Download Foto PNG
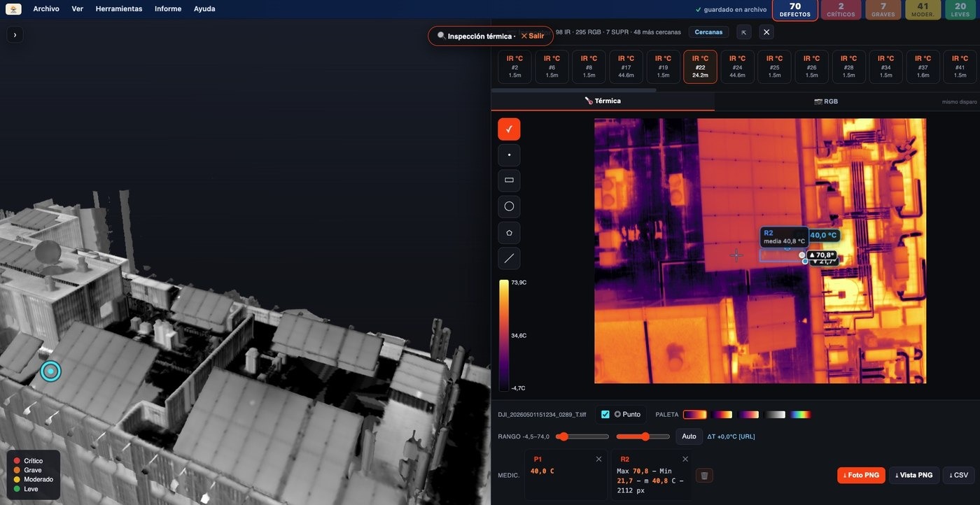Viewport: 980px width, 505px height. coord(861,476)
